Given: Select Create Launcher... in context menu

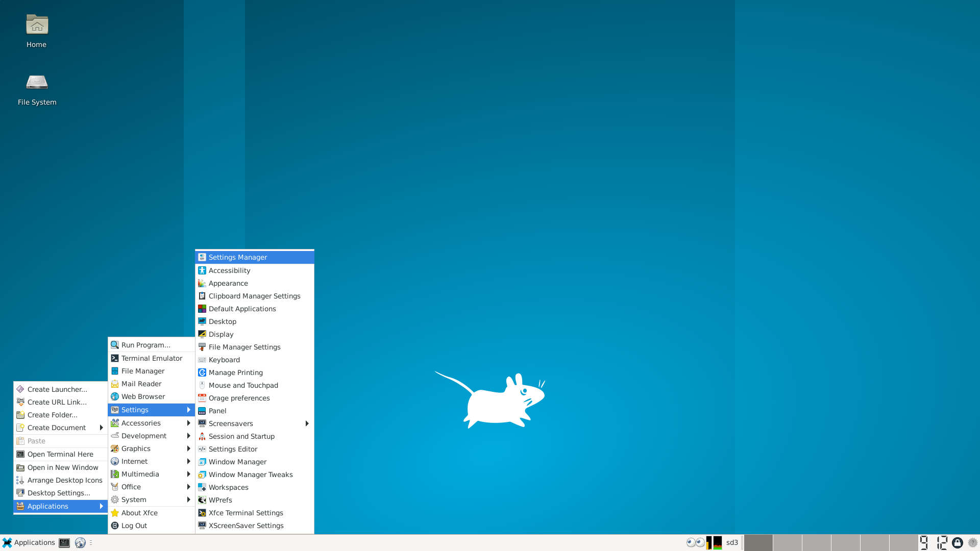Looking at the screenshot, I should [x=60, y=389].
